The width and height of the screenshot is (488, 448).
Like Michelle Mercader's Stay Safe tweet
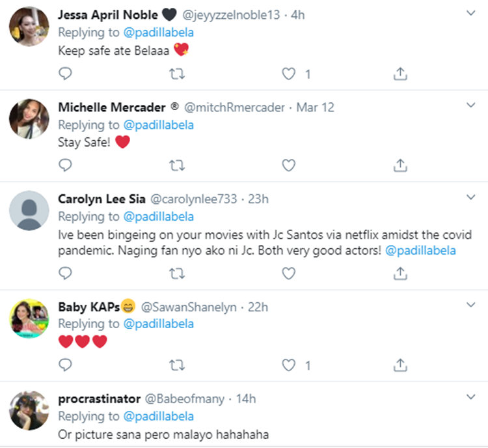pos(289,165)
